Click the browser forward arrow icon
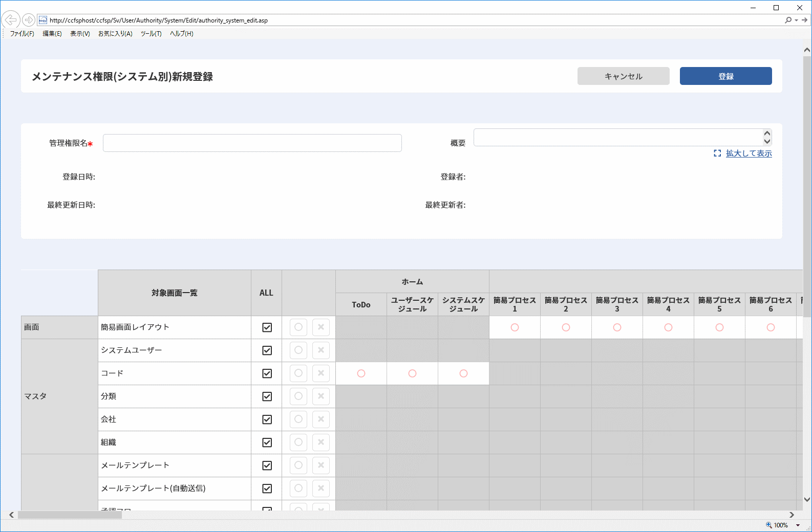The image size is (812, 532). pyautogui.click(x=29, y=20)
